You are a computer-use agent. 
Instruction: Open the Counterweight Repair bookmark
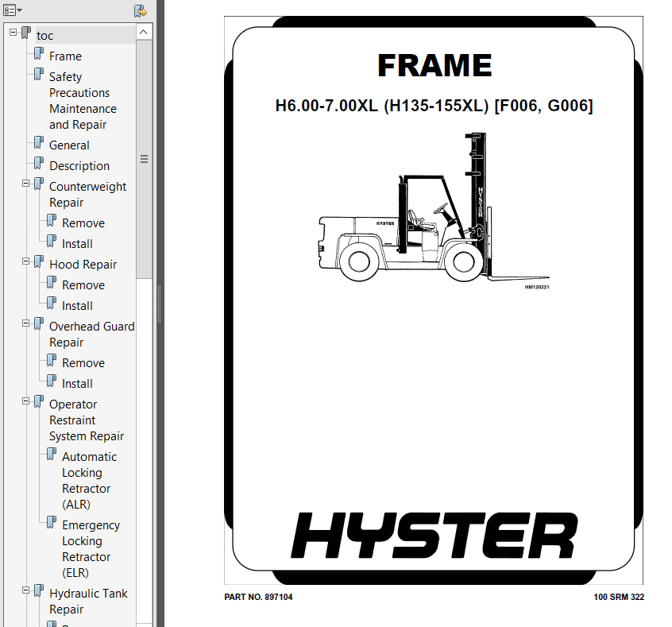click(x=87, y=195)
